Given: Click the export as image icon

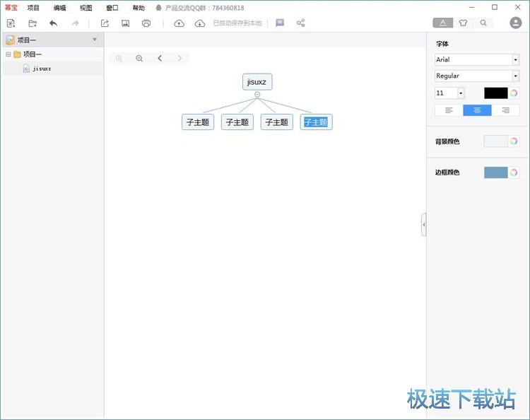Looking at the screenshot, I should pos(125,23).
